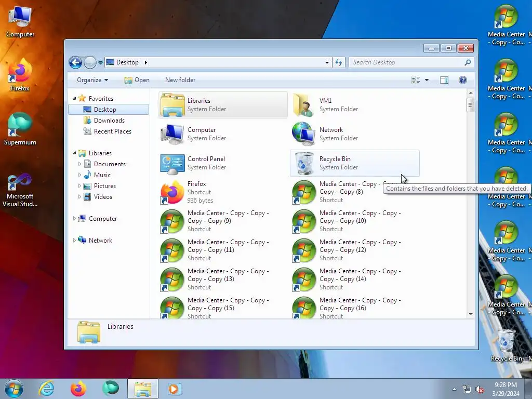This screenshot has width=532, height=399.
Task: Select the Firefox shortcut in Explorer list
Action: pyautogui.click(x=222, y=192)
